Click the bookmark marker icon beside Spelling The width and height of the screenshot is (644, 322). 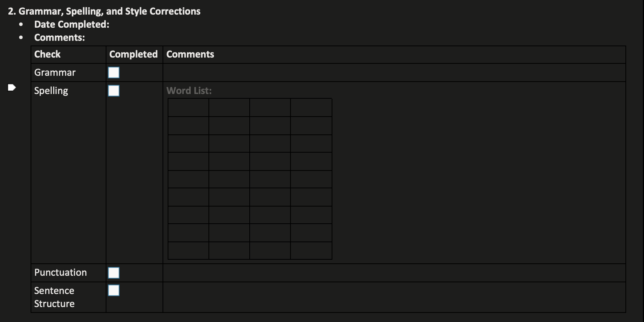(12, 87)
